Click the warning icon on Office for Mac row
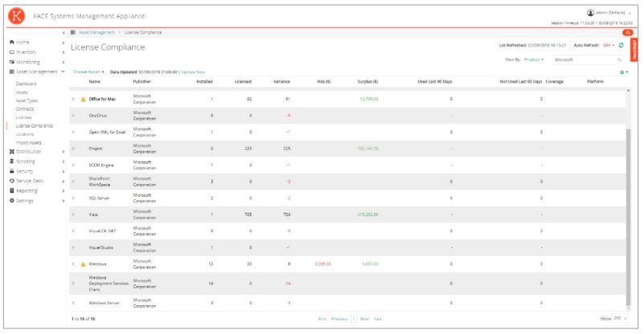644x334 pixels. point(84,99)
